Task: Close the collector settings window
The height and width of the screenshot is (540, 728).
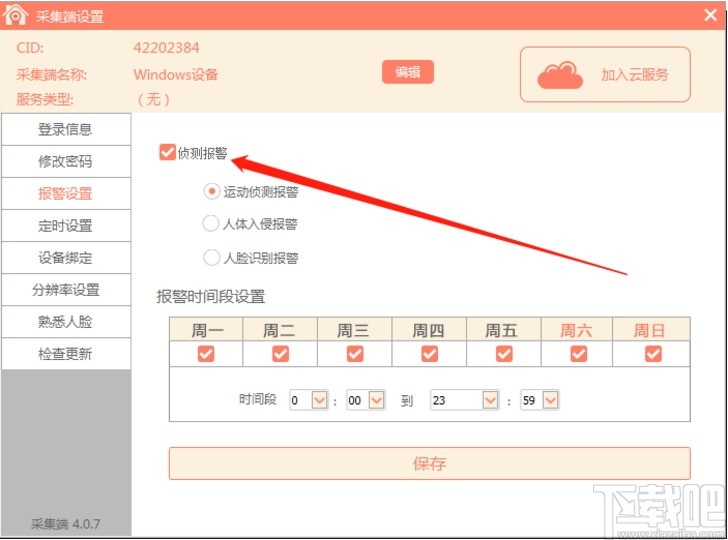Action: tap(710, 15)
